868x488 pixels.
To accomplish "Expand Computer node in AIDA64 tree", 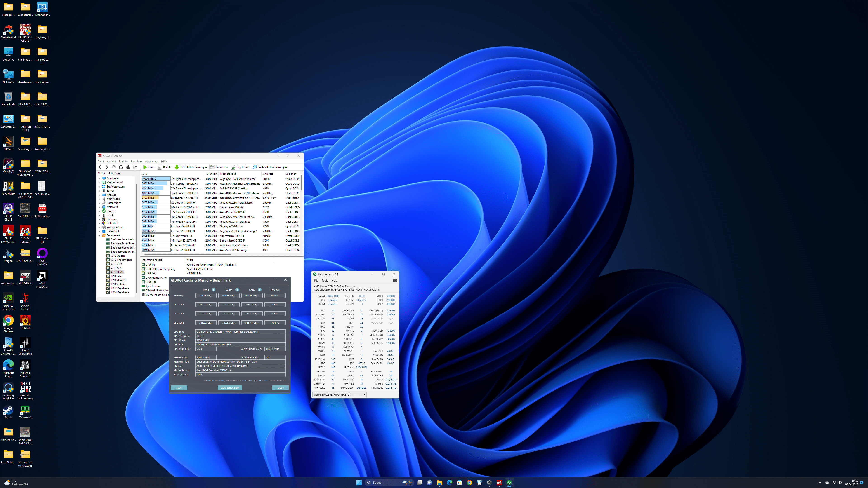I will (x=99, y=178).
